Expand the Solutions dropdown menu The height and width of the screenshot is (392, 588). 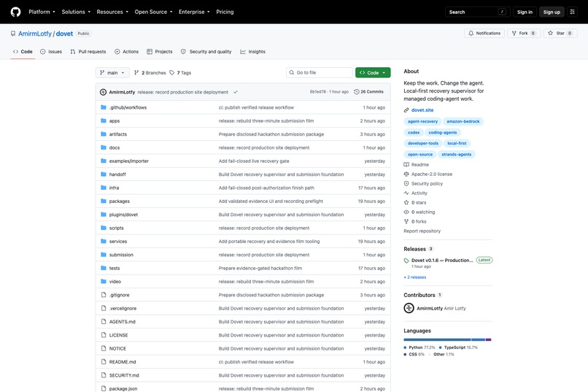[76, 12]
